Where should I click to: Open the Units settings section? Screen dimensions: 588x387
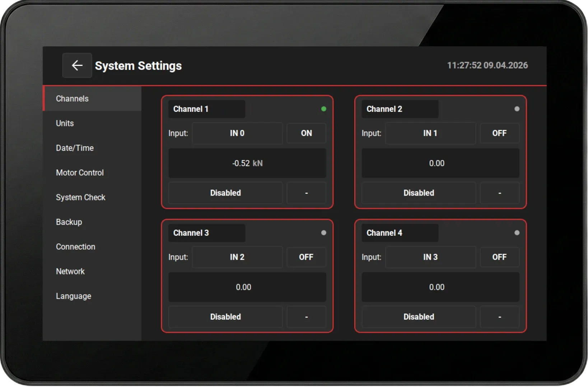65,123
